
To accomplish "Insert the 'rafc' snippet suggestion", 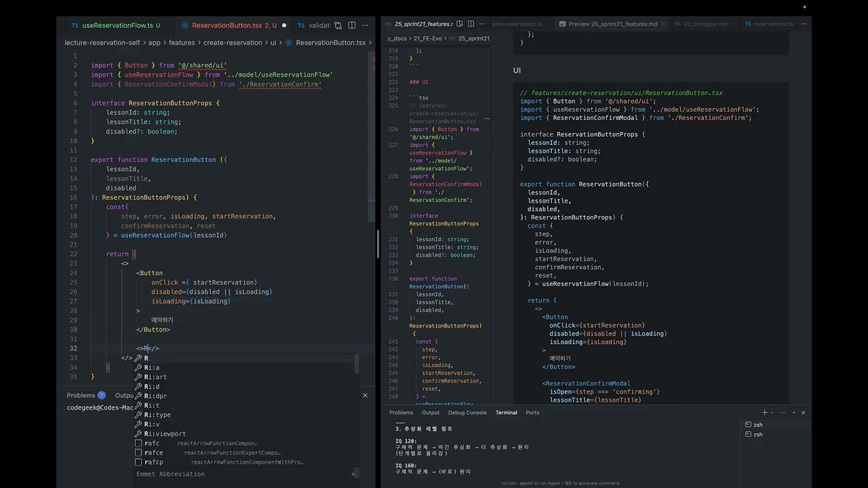I will [244, 443].
